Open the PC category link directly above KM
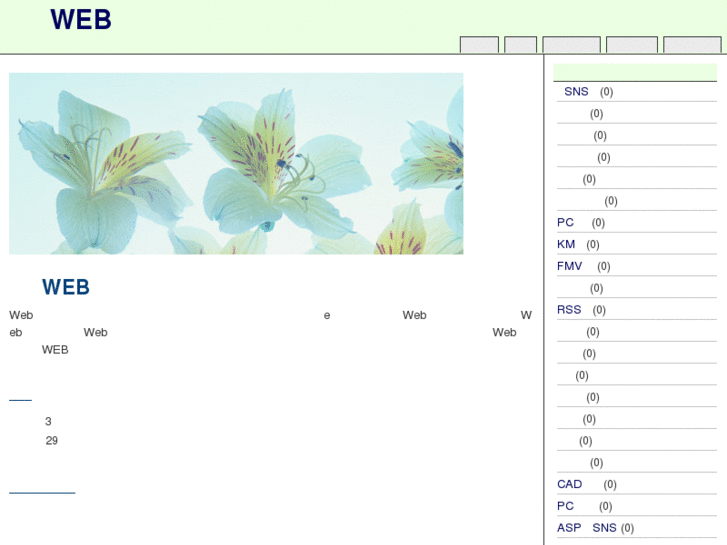This screenshot has height=545, width=727. point(565,222)
